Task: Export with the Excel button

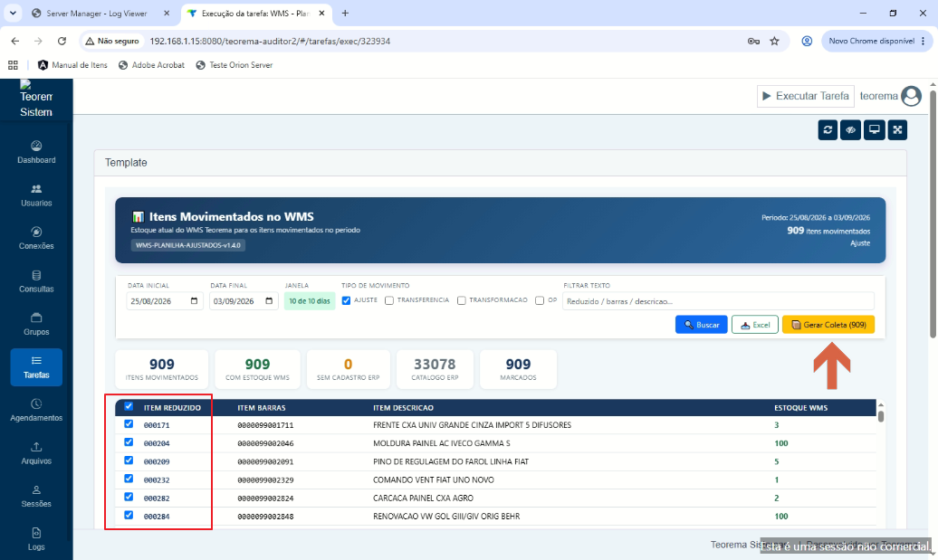Action: [755, 325]
